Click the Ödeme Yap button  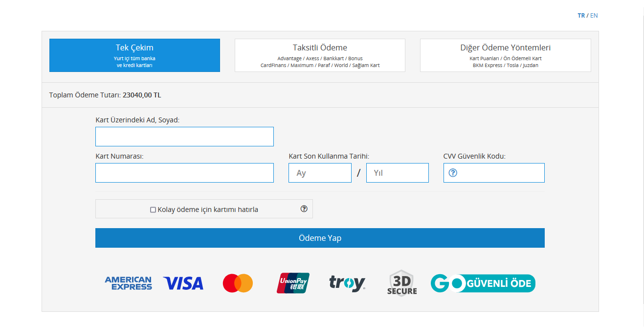320,238
